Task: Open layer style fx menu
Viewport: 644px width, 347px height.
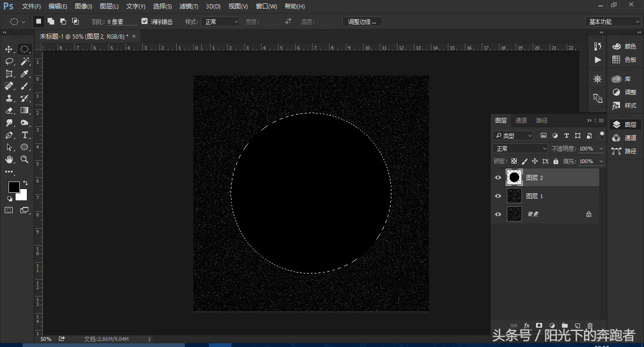Action: 527,325
